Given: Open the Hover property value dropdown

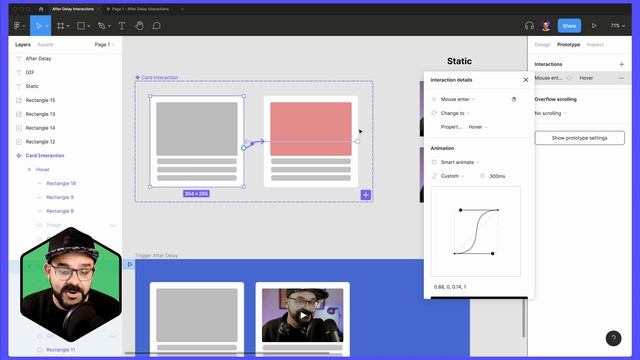Looking at the screenshot, I should coord(478,127).
